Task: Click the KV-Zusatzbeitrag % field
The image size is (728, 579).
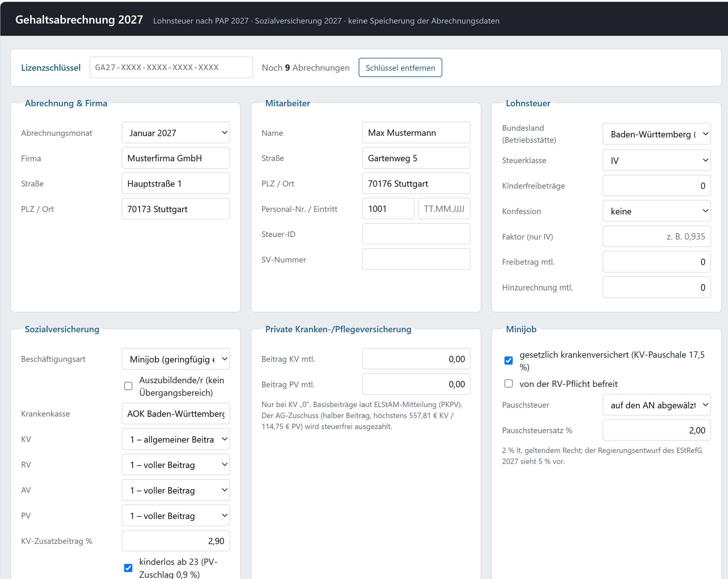Action: (x=176, y=541)
